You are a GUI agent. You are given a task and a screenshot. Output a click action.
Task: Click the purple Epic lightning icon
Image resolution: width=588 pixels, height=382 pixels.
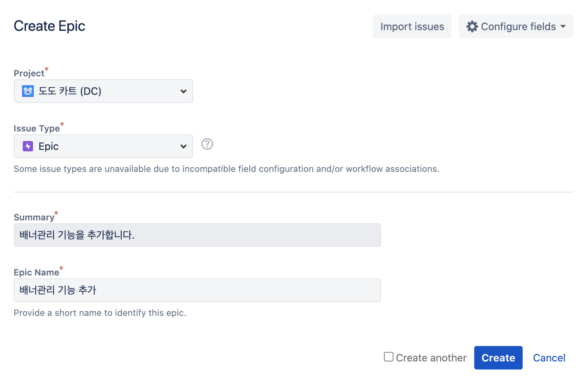(x=28, y=146)
